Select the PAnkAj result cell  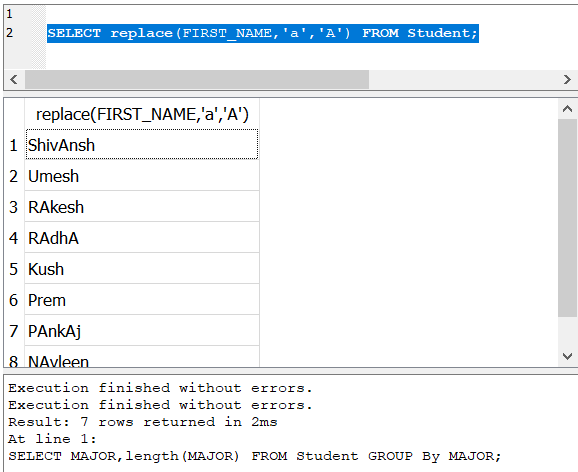click(142, 331)
